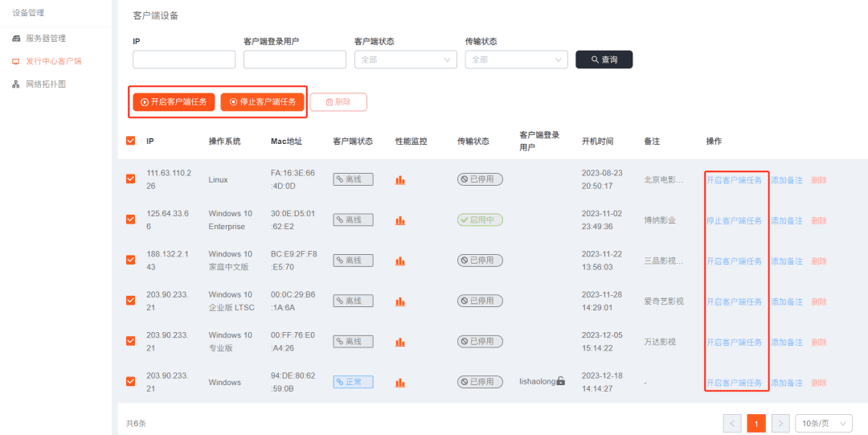Click 删除 link in the 爱奇艺影视 row
The height and width of the screenshot is (435, 868).
tap(819, 302)
